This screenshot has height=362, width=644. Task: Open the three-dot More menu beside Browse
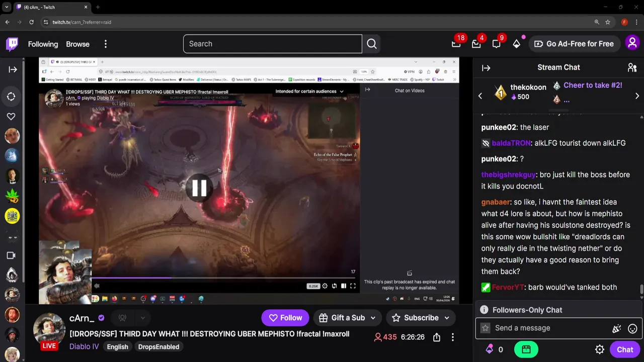(106, 44)
